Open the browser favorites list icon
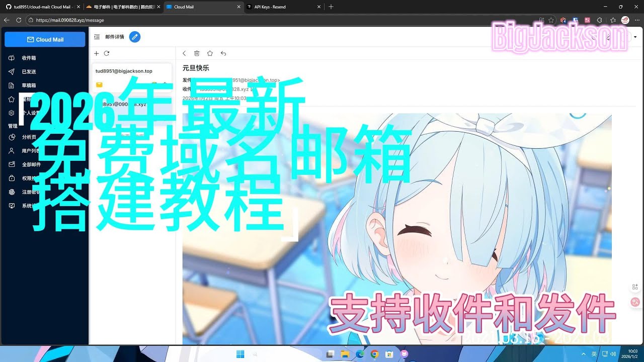644x362 pixels. pyautogui.click(x=613, y=20)
